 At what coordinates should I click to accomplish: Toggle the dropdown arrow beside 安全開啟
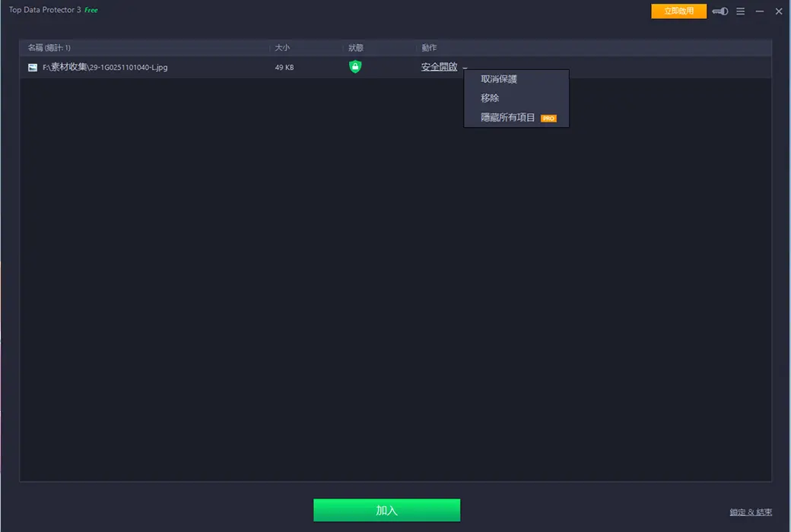[465, 68]
